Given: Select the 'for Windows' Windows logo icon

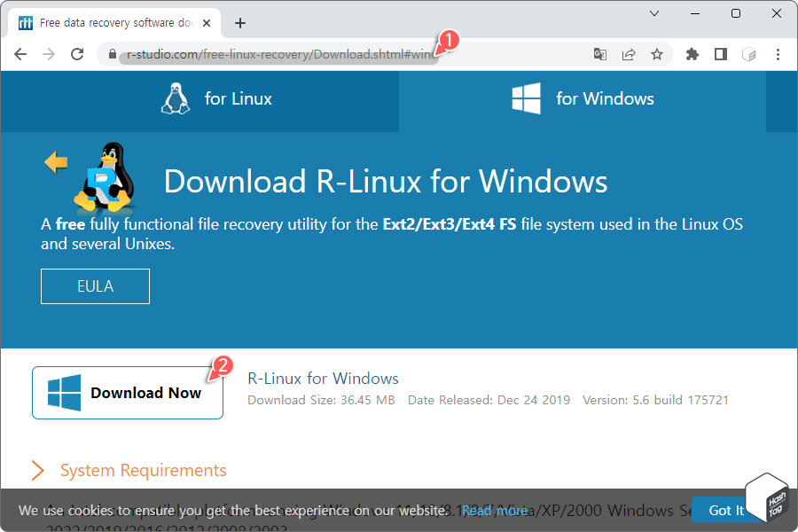Looking at the screenshot, I should [527, 99].
